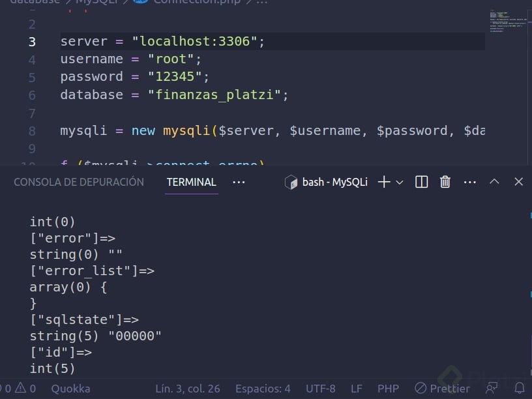Maximize panel size with chevron up
532x399 pixels.
pyautogui.click(x=494, y=181)
